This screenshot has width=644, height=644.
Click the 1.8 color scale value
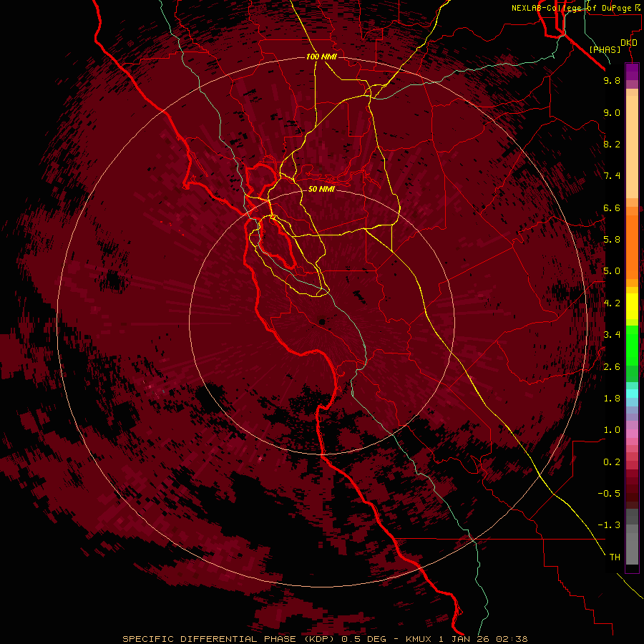point(612,399)
